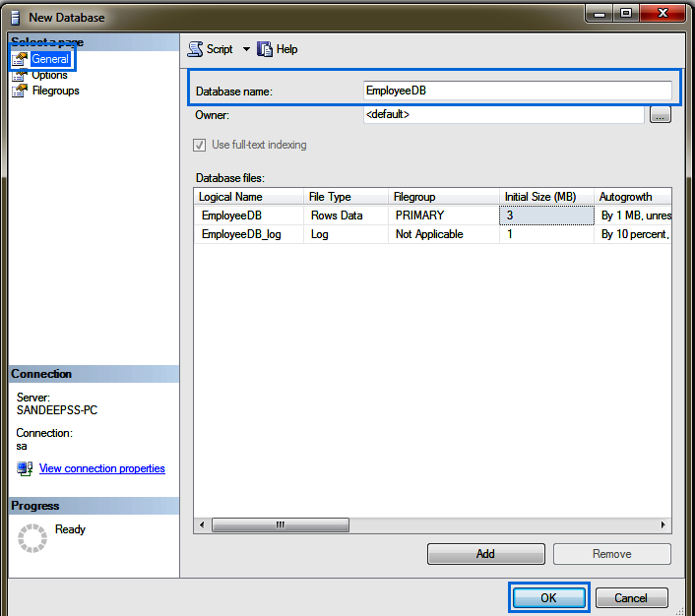Screen dimensions: 695x616
Task: Click the Database name field with EmployeeDB
Action: tap(517, 91)
